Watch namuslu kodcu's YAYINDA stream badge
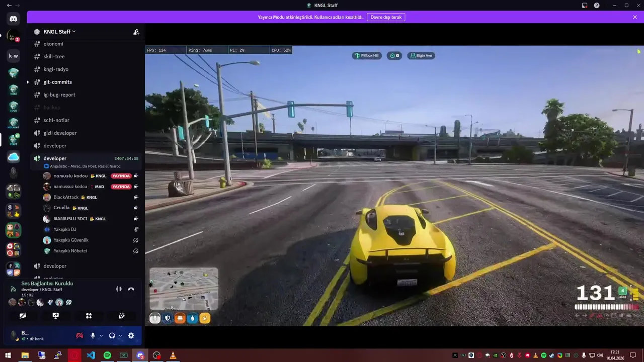 [121, 176]
